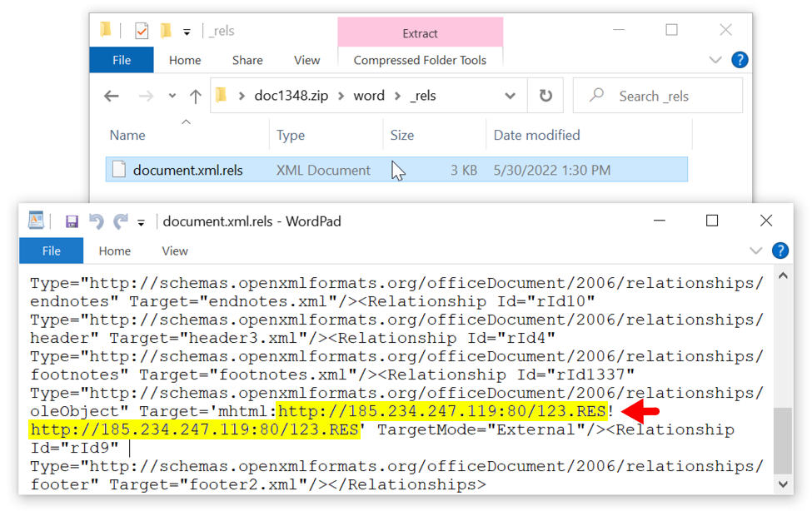The height and width of the screenshot is (511, 812).
Task: Select document.xml.rels file
Action: pos(396,170)
